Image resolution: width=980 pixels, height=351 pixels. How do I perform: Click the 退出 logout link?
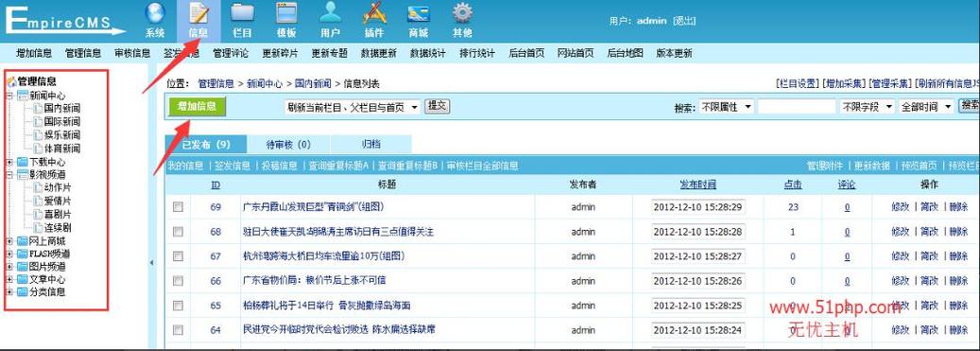click(x=684, y=21)
